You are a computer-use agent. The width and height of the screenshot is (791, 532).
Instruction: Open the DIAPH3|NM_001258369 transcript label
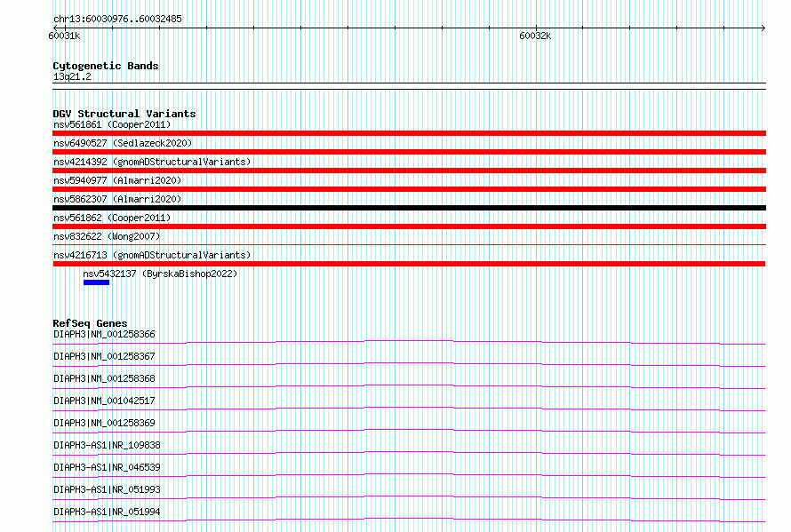(x=104, y=423)
